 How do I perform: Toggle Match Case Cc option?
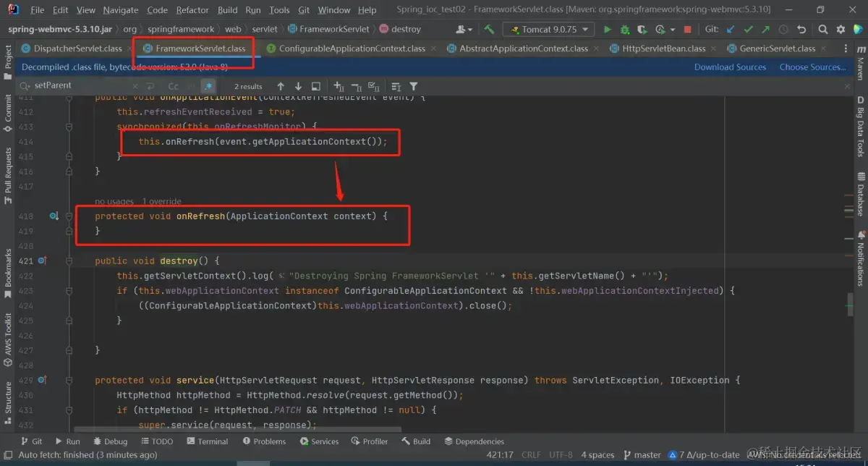pyautogui.click(x=174, y=86)
